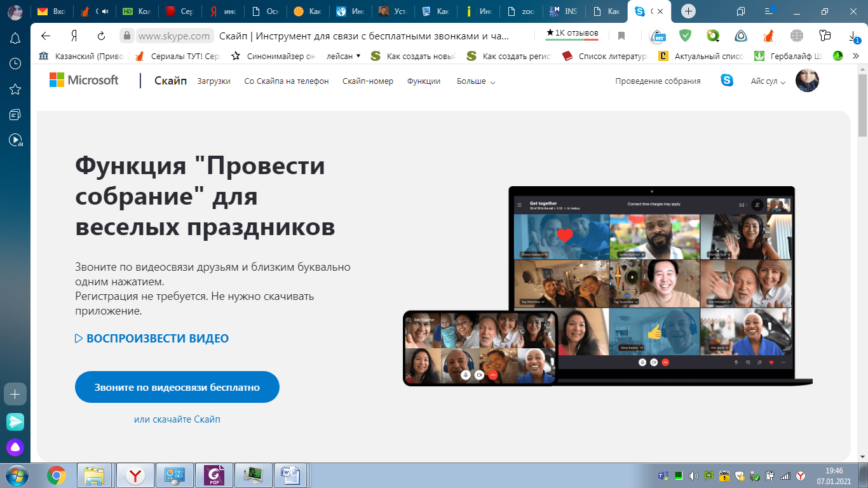This screenshot has width=868, height=488.
Task: Open browsing history clock icon in sidebar
Action: pyautogui.click(x=15, y=64)
